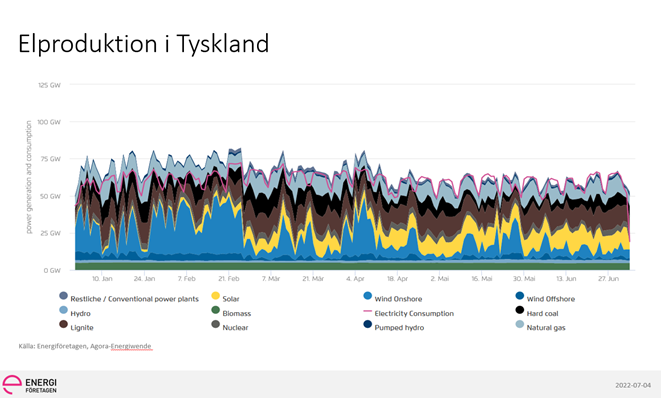Click the 100 GW y-axis label

(49, 122)
